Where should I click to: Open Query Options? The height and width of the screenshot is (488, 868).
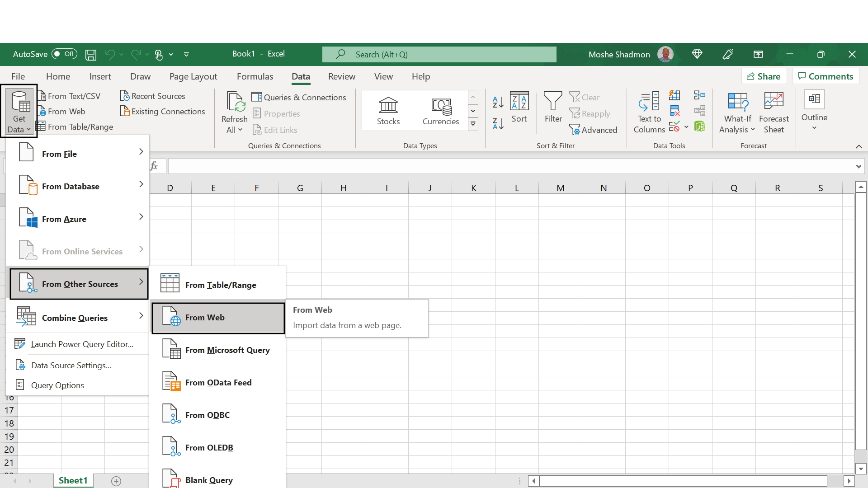pyautogui.click(x=79, y=385)
